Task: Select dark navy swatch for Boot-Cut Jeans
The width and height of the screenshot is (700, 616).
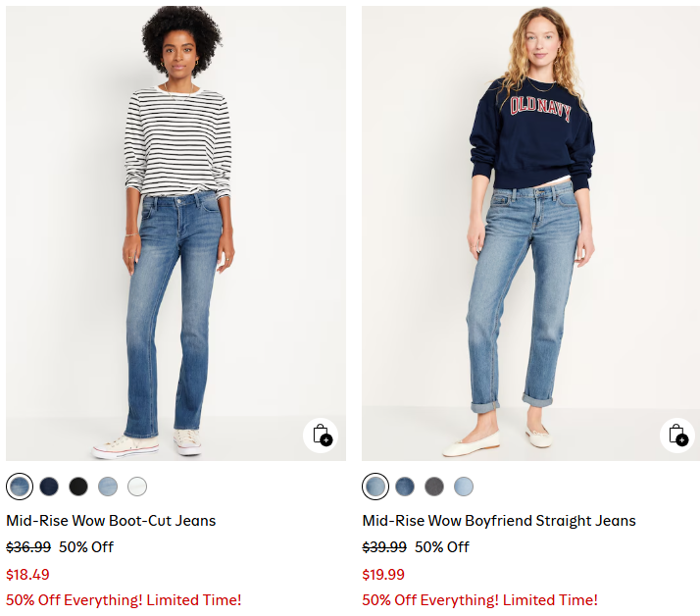Action: 49,486
